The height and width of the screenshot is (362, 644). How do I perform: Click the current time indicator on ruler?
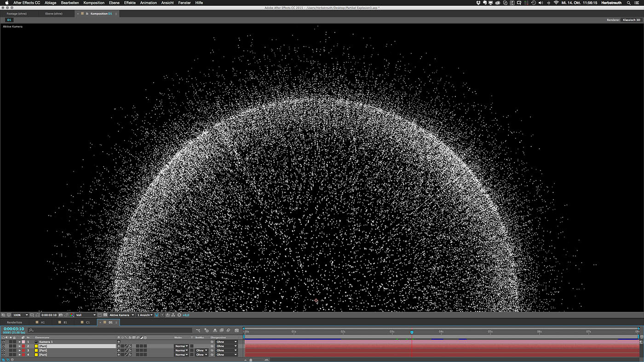coord(412,332)
